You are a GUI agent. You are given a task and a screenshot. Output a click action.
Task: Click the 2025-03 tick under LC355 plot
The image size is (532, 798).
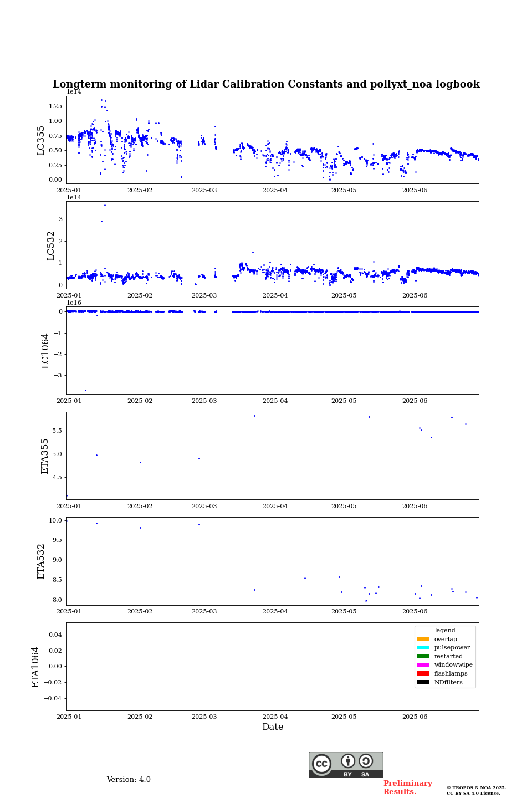(x=204, y=190)
